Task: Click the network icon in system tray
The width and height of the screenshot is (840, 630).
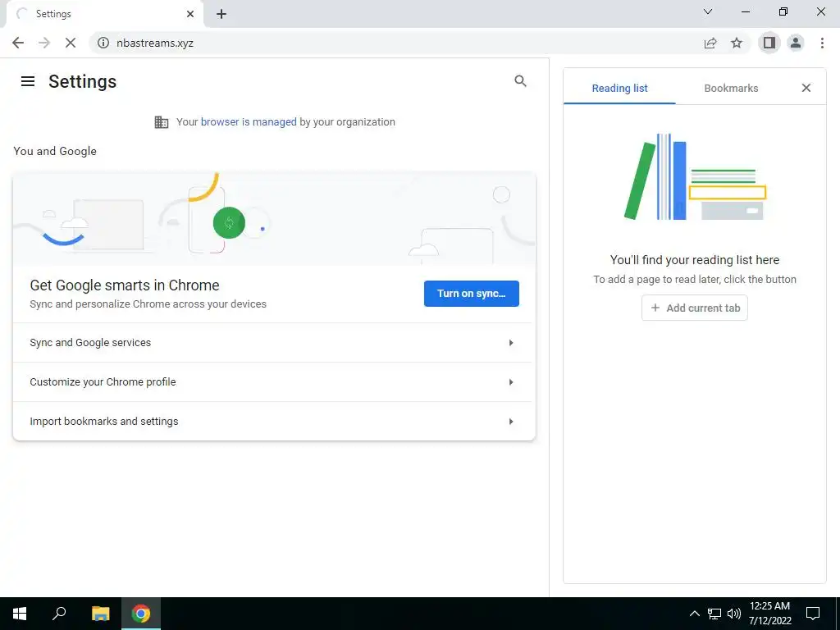Action: [x=714, y=614]
